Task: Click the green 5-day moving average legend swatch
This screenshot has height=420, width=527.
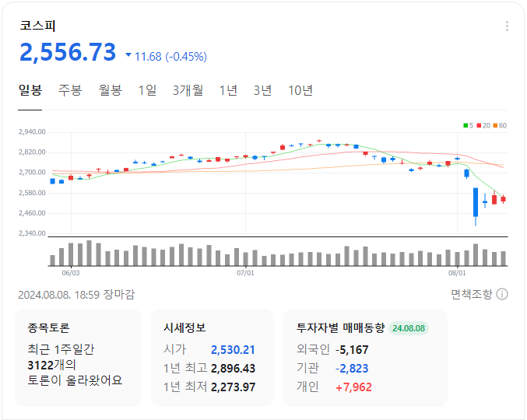Action: pyautogui.click(x=466, y=125)
